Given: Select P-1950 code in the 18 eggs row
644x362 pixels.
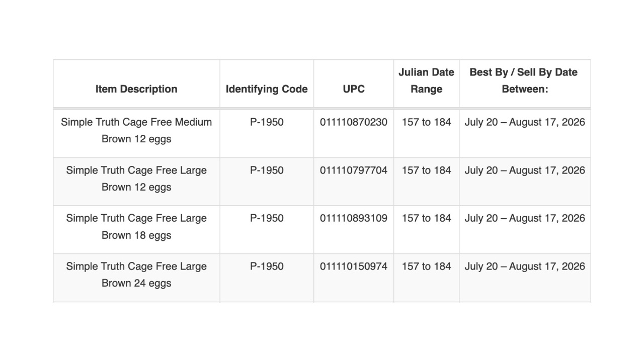Looking at the screenshot, I should click(x=267, y=218).
